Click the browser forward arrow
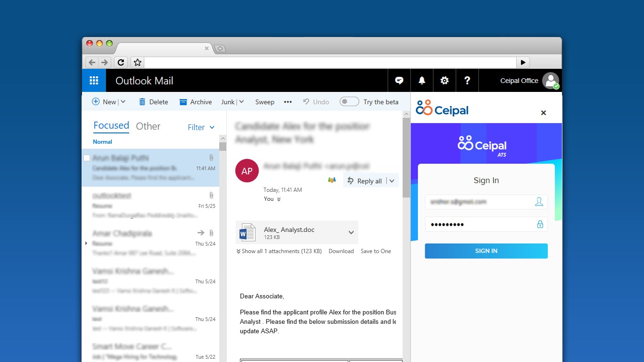The height and width of the screenshot is (362, 644). click(x=104, y=62)
